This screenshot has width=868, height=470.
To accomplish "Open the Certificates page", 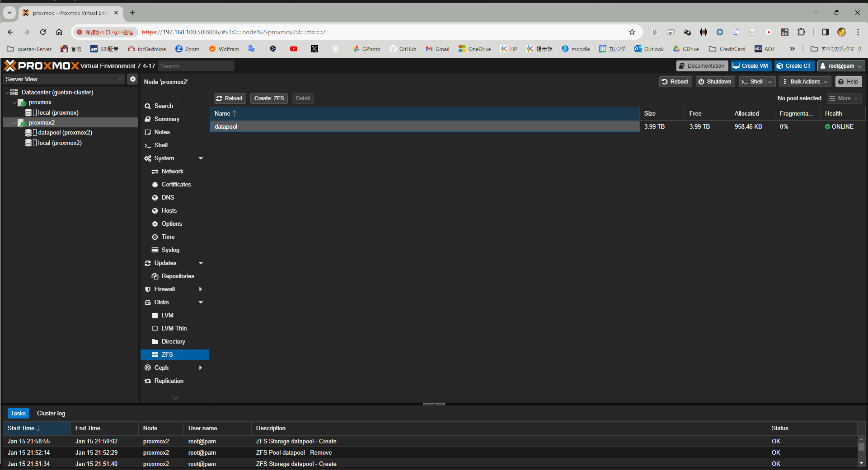I will coord(176,185).
